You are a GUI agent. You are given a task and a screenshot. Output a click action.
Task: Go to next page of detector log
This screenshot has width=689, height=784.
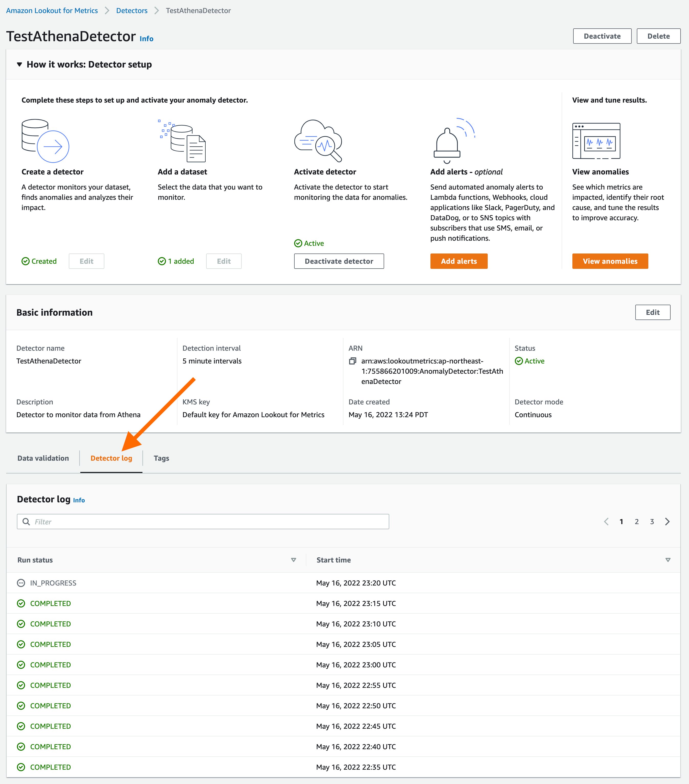pos(667,522)
